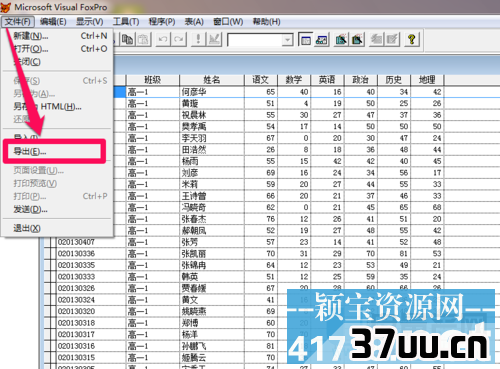Click the Paste toolbar icon
Viewport: 500px width, 369px height.
143,39
